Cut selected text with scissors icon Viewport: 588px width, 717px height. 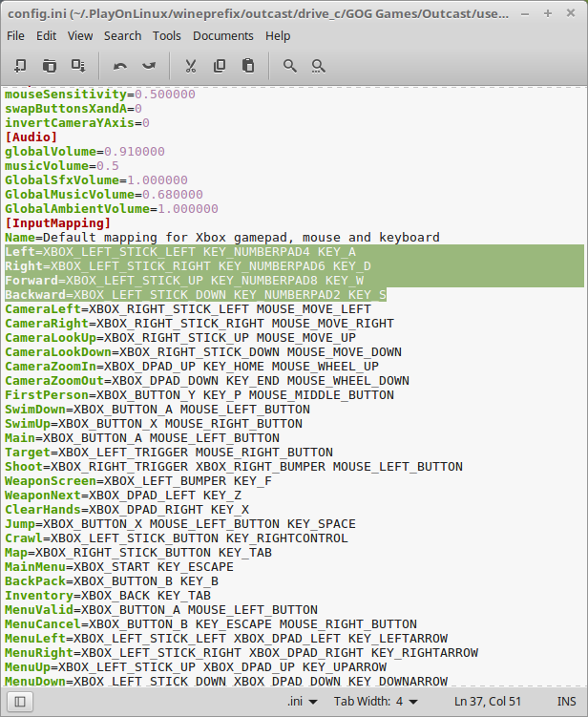191,66
